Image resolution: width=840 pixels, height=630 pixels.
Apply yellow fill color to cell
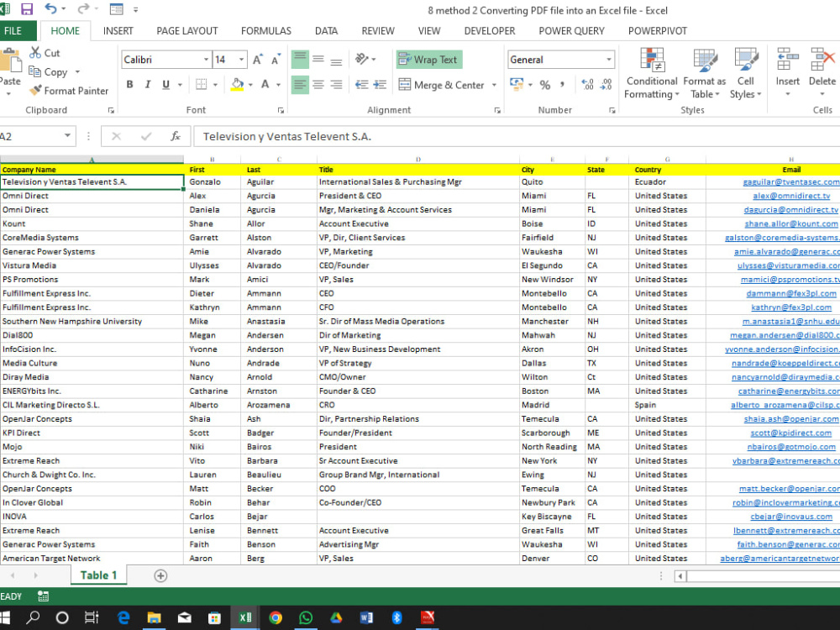point(238,84)
